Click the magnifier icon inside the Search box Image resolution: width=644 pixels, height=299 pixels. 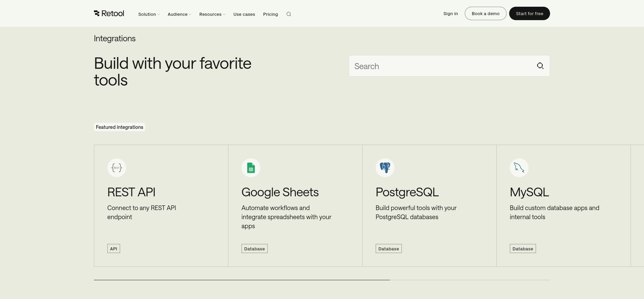pyautogui.click(x=540, y=66)
